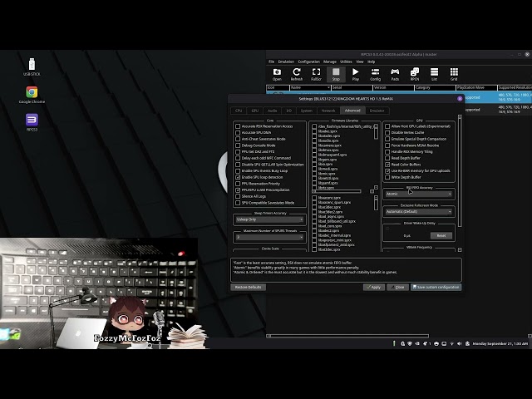Screen dimensions: 532x399
Task: Enable Write Depth Buffer checkbox
Action: pyautogui.click(x=387, y=177)
